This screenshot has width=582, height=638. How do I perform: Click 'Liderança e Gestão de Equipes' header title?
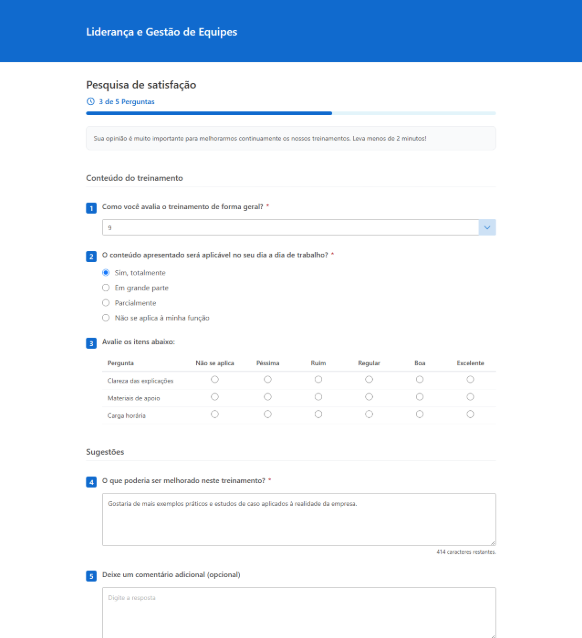pos(162,32)
